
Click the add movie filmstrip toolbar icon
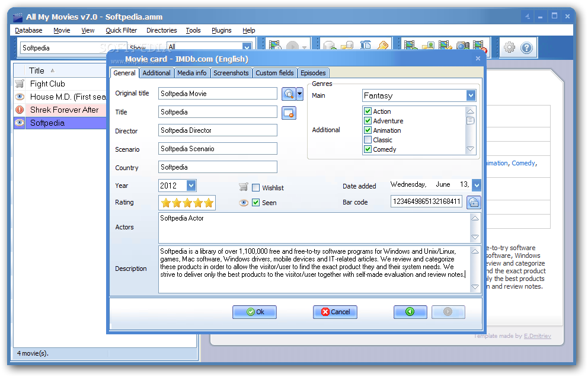click(x=411, y=46)
